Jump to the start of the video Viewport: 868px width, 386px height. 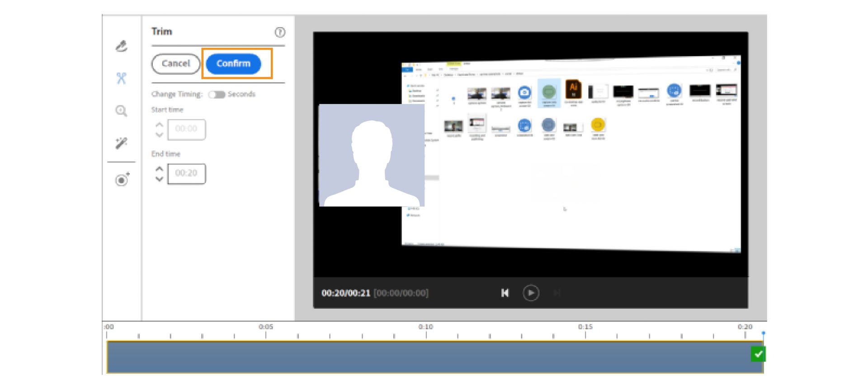tap(505, 293)
